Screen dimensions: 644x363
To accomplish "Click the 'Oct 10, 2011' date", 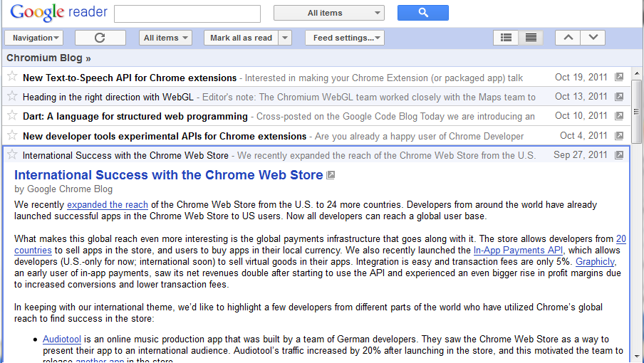I will click(x=581, y=116).
